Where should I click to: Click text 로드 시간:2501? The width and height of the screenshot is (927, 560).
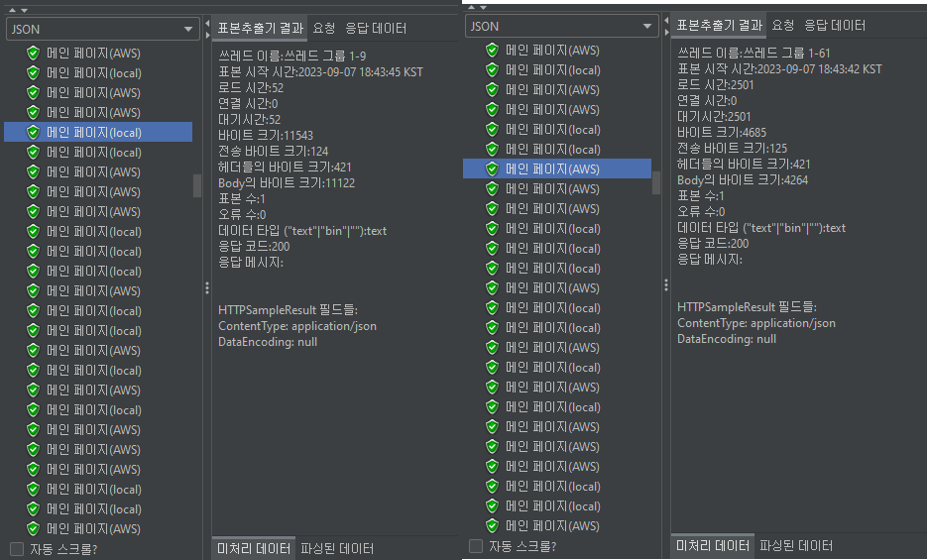click(x=716, y=85)
